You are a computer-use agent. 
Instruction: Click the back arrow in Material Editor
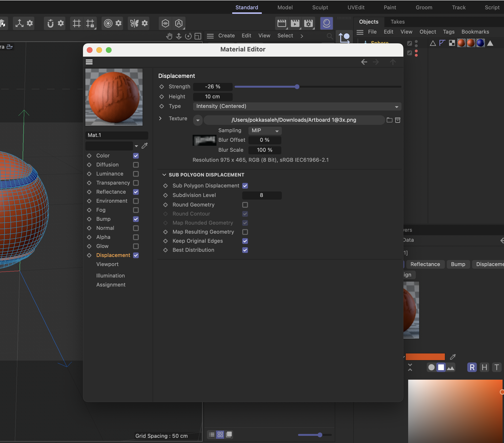click(364, 62)
